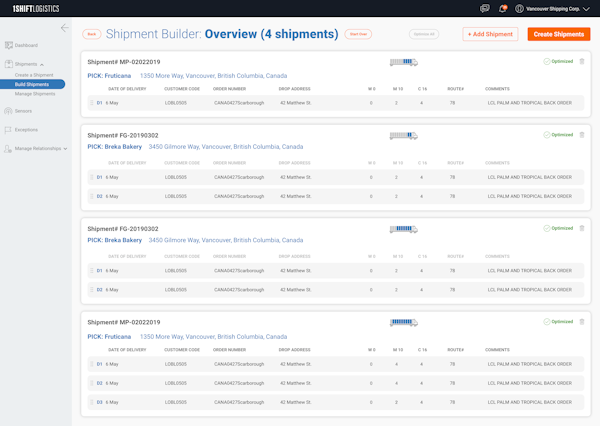Click the orange Create Shipments button

click(559, 34)
